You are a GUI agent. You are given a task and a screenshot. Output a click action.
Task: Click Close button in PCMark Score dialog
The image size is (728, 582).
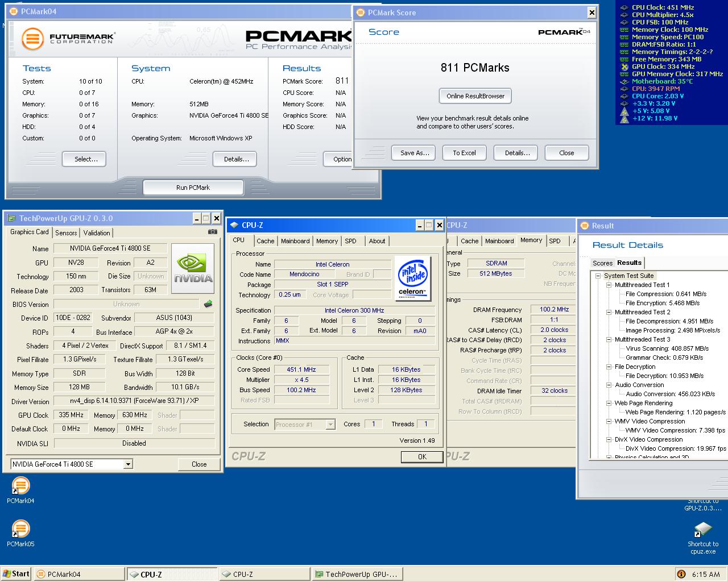[566, 153]
